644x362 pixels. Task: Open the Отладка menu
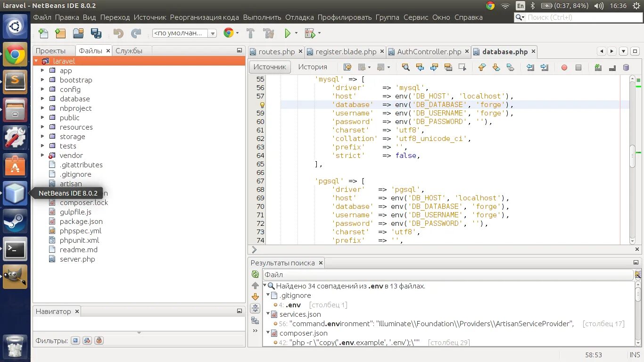pyautogui.click(x=299, y=17)
